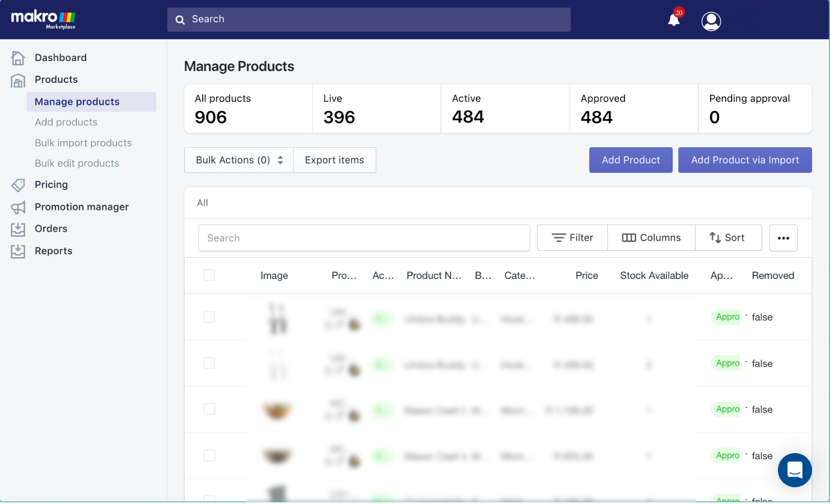This screenshot has width=830, height=504.
Task: Open the notifications bell icon
Action: point(674,21)
